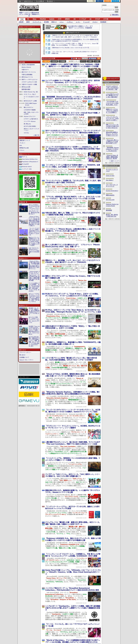Turn on the ランキング site function
This screenshot has width=138, height=644.
(115, 1)
